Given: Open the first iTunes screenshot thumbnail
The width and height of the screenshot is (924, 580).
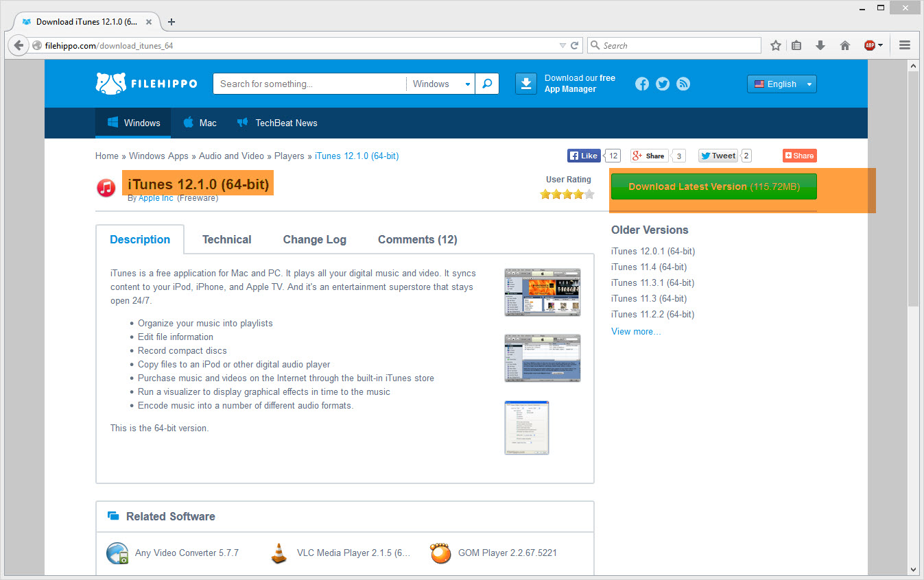Looking at the screenshot, I should click(543, 292).
